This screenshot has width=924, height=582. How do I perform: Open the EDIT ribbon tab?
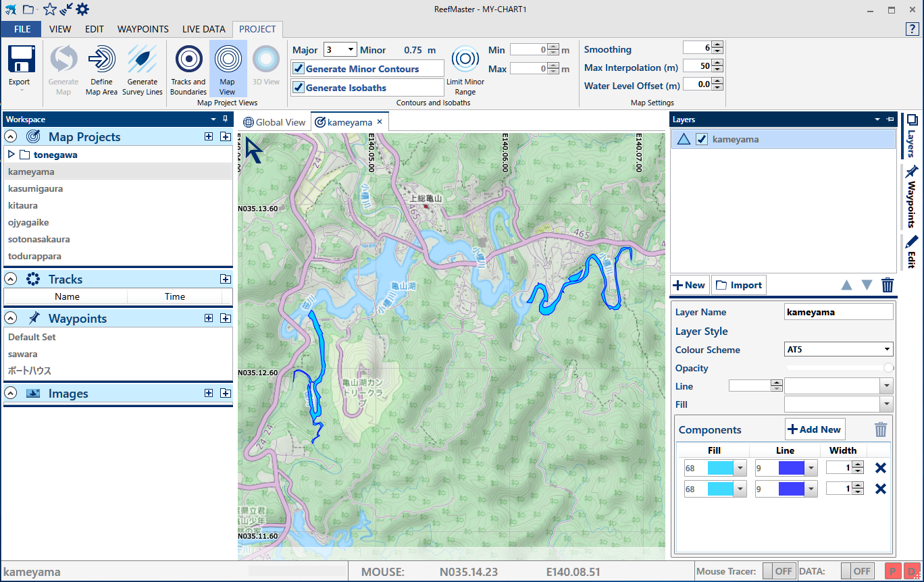click(95, 29)
